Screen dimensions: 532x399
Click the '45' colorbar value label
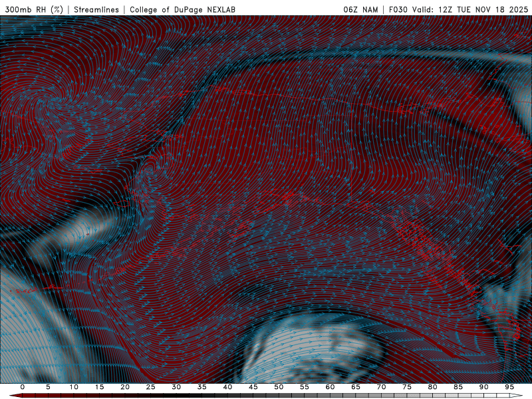point(253,387)
